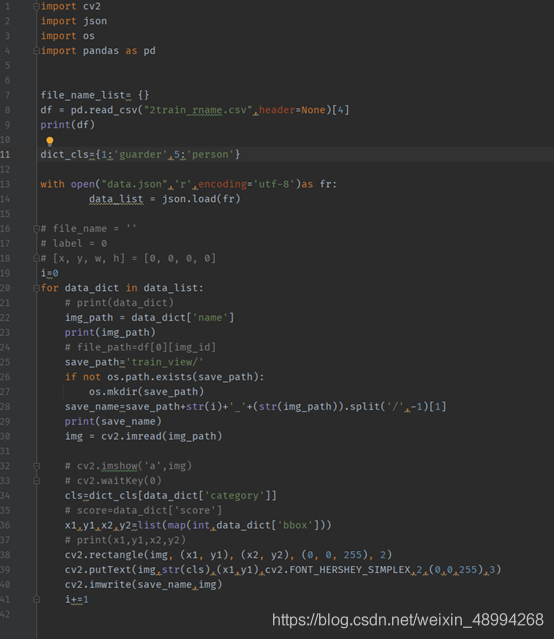Click fold marker beside '# [x, y, w, h]' comment

(36, 258)
